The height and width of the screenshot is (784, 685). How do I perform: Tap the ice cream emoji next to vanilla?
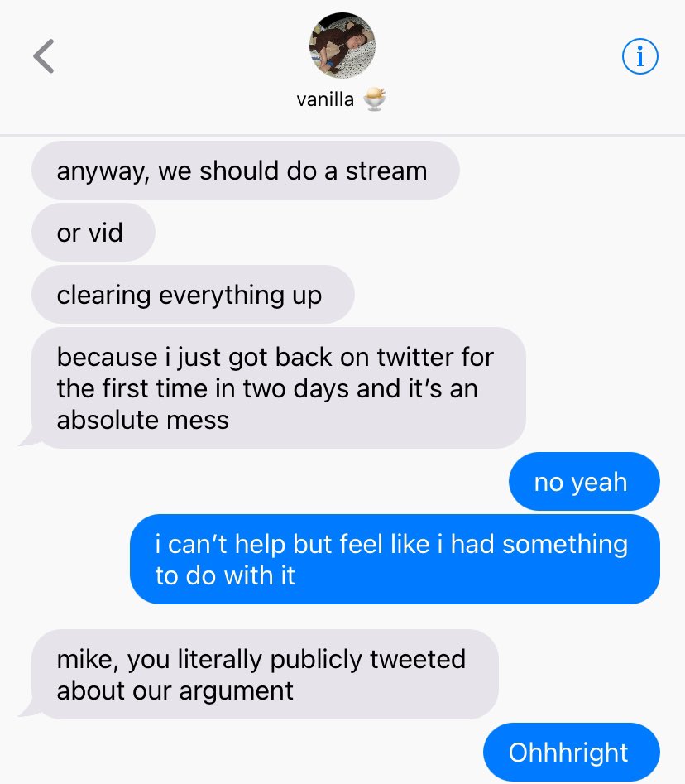pos(374,99)
